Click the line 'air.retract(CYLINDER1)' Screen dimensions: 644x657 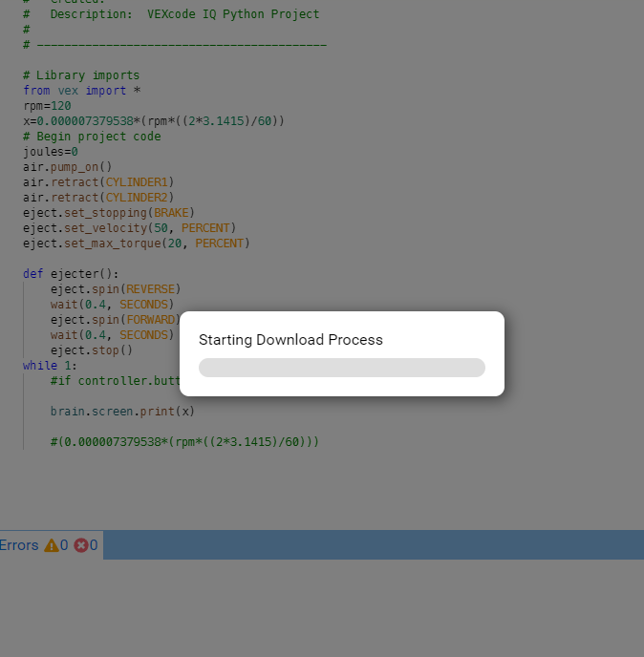point(98,182)
